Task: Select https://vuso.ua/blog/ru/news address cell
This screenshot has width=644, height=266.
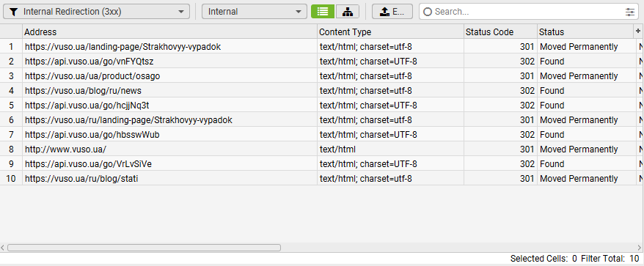Action: coord(169,91)
